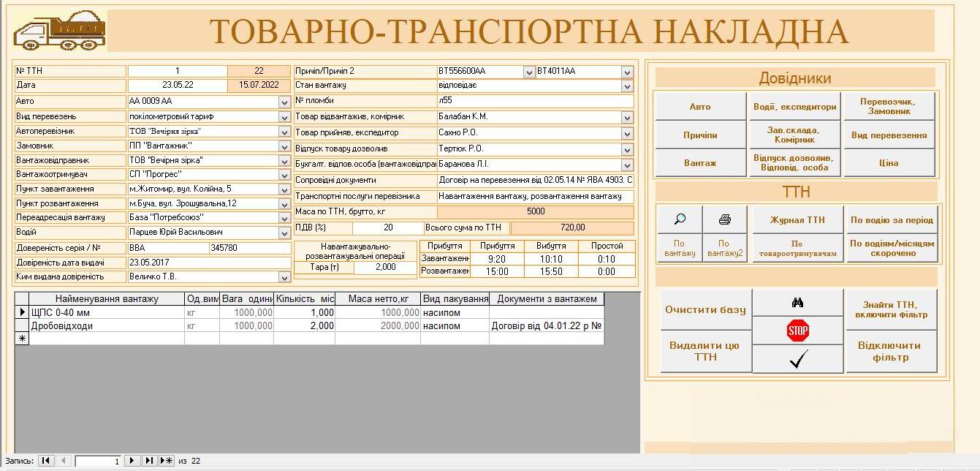Click the Причіпи directory button
Image resolution: width=980 pixels, height=471 pixels.
700,135
